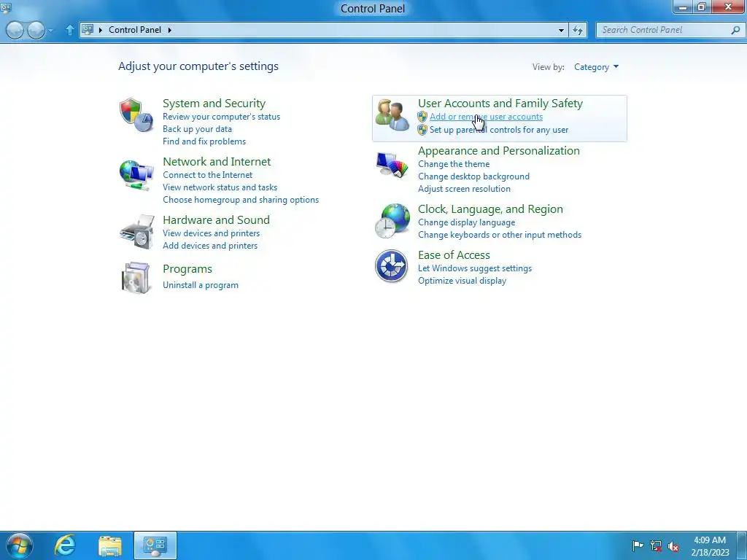Click Change display language
The height and width of the screenshot is (560, 747).
tap(467, 222)
